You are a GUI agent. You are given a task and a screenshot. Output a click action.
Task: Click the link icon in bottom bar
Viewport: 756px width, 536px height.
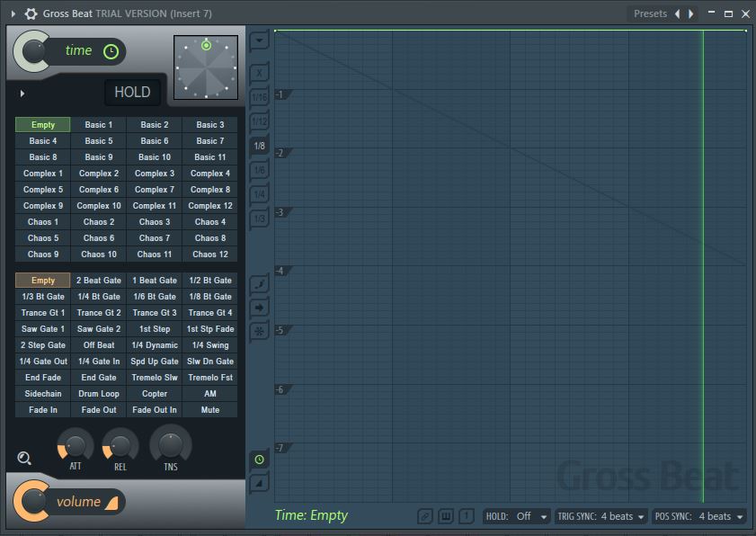pos(425,517)
